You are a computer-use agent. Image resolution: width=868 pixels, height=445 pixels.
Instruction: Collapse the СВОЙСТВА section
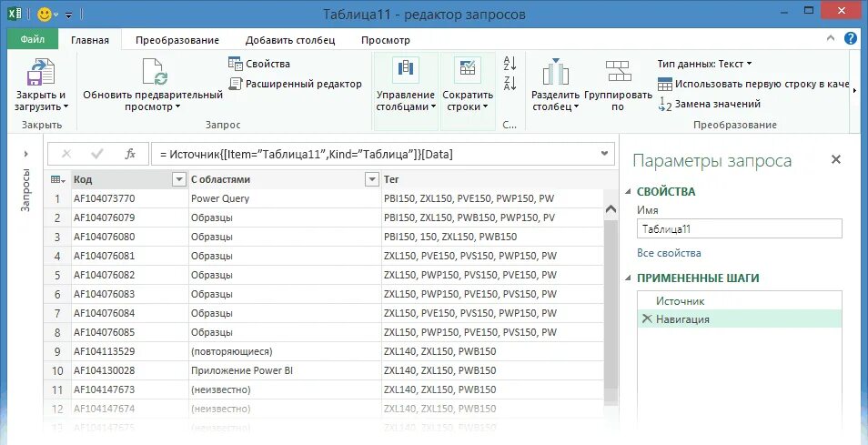pos(629,191)
